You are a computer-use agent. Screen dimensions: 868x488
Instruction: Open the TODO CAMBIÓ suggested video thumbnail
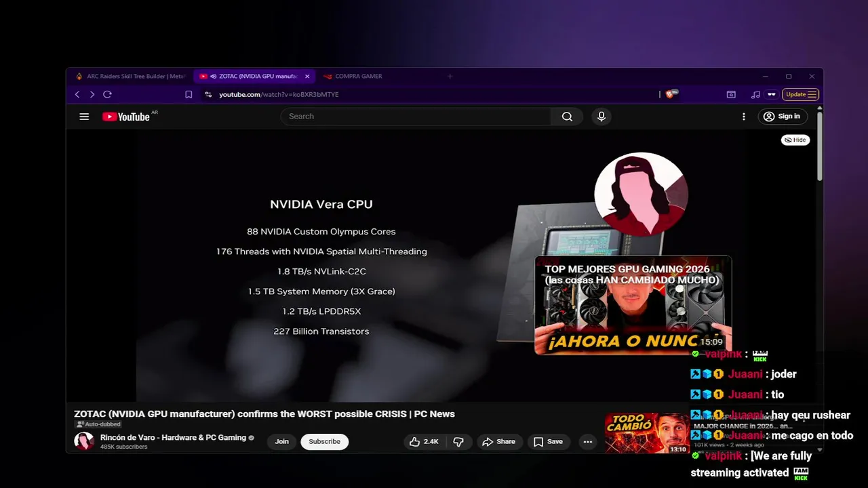point(647,433)
